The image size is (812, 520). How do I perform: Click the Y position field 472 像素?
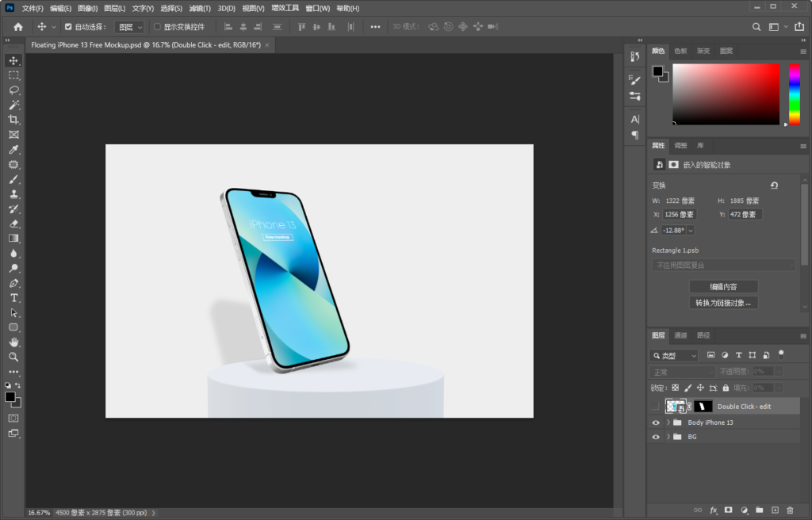(x=745, y=215)
